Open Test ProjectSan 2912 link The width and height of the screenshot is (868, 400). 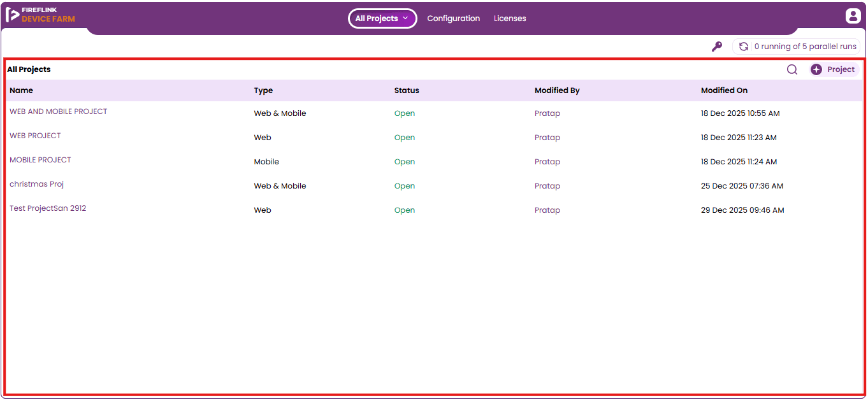(x=48, y=208)
